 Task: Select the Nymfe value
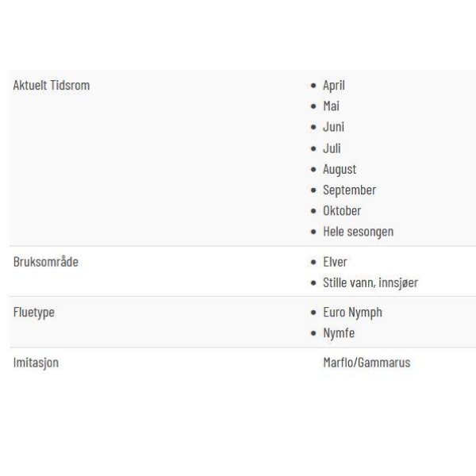(339, 333)
